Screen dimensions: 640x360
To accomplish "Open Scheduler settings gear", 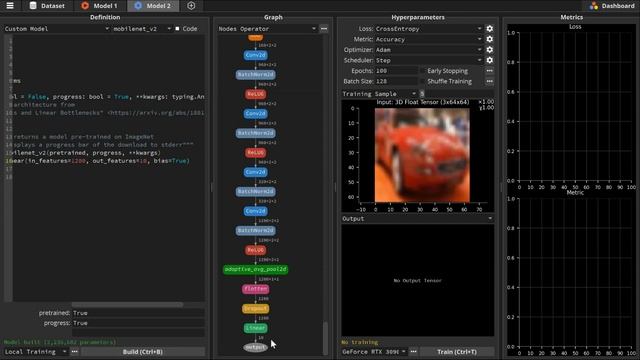I will tap(489, 60).
